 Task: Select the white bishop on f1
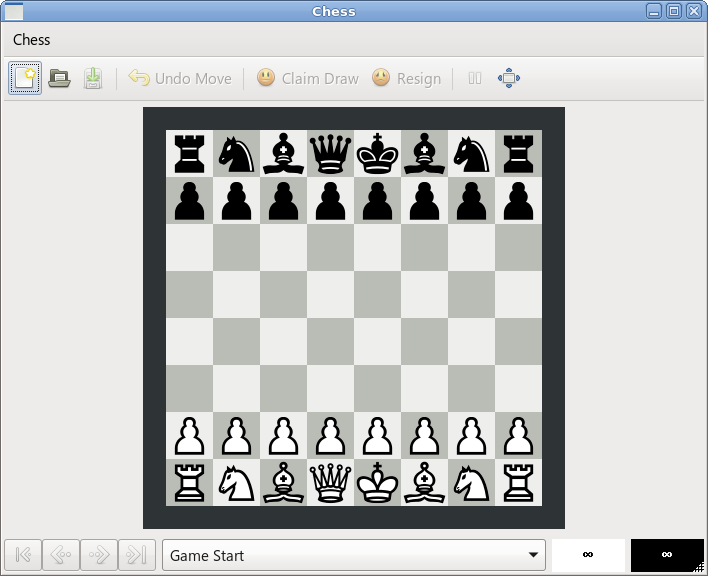point(424,482)
